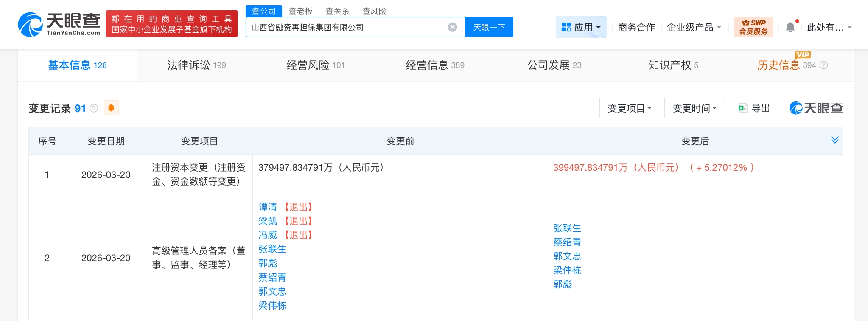Image resolution: width=868 pixels, height=321 pixels.
Task: Toggle change record monitoring bell
Action: point(111,108)
